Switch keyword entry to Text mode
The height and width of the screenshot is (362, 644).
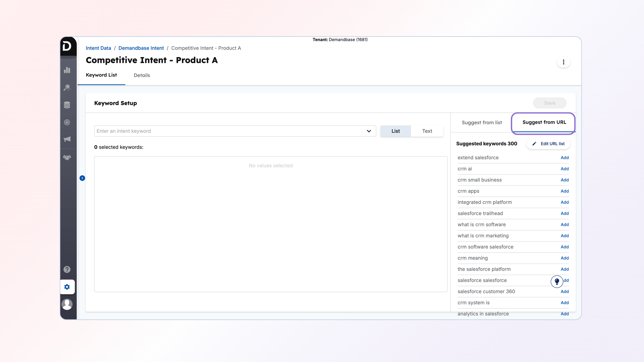click(x=427, y=131)
